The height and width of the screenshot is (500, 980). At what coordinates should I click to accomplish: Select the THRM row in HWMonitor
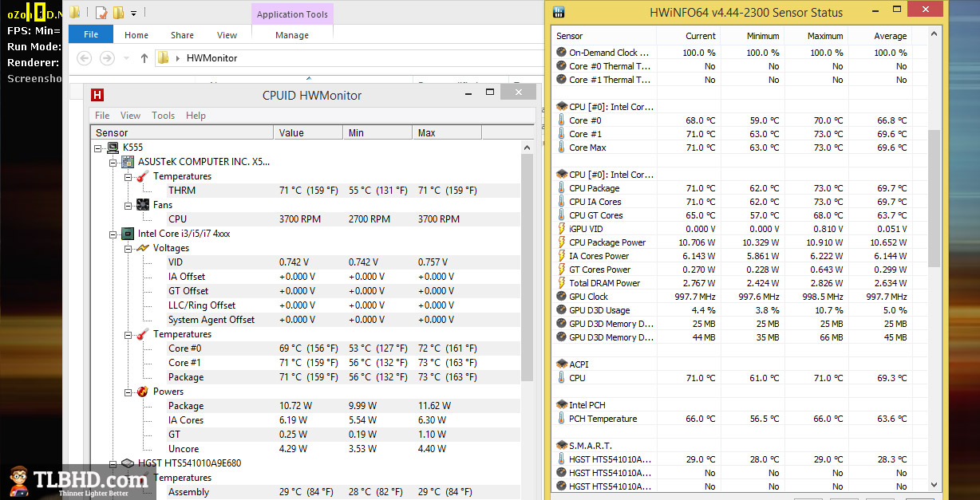pos(306,191)
